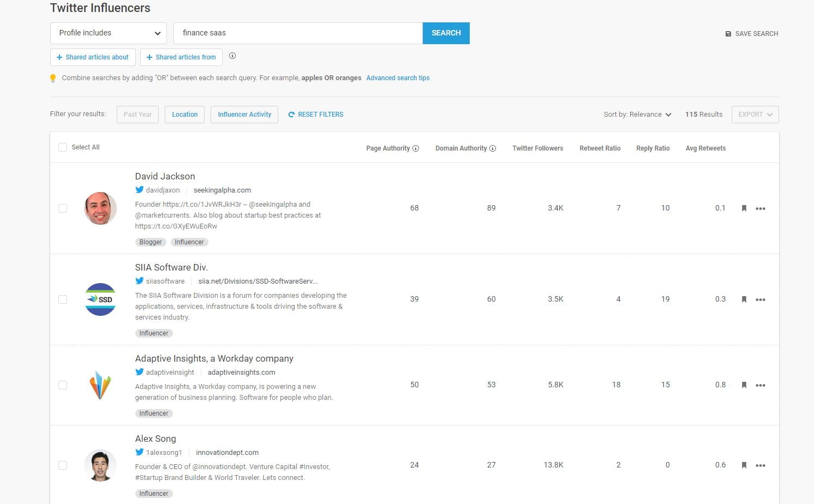Open more options for Adaptive Insights
The image size is (814, 504).
click(x=761, y=385)
